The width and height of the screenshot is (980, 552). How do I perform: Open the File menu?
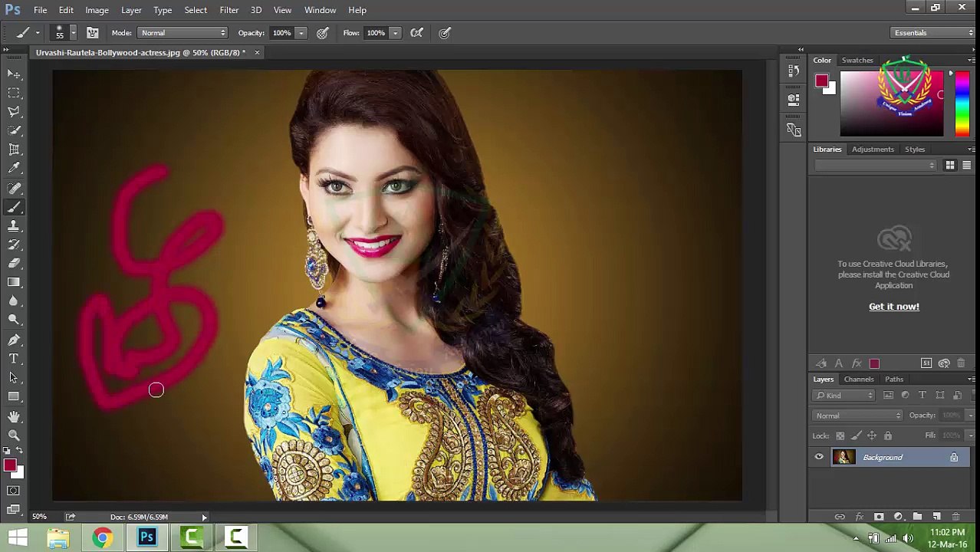coord(40,10)
